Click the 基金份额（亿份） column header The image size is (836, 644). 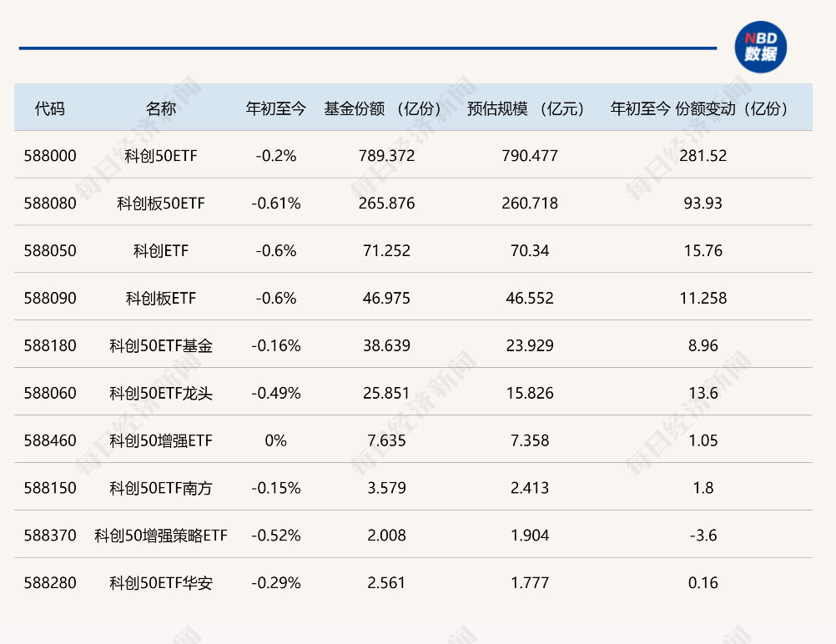(385, 108)
